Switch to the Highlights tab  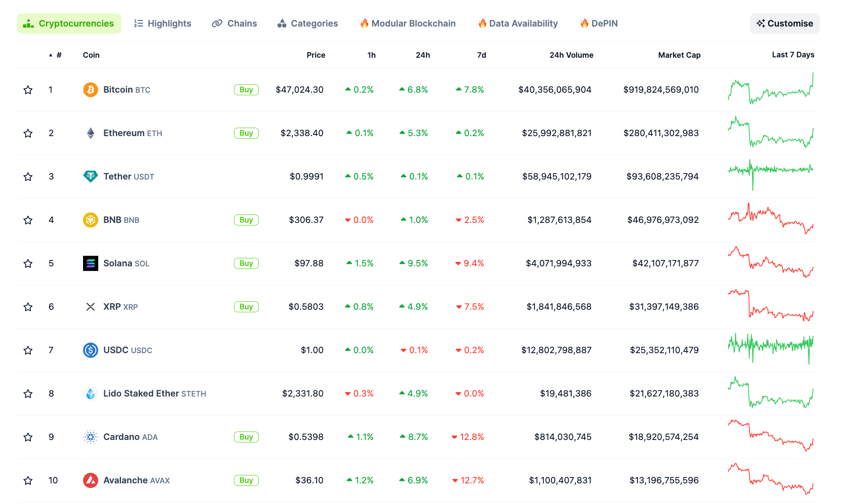163,24
